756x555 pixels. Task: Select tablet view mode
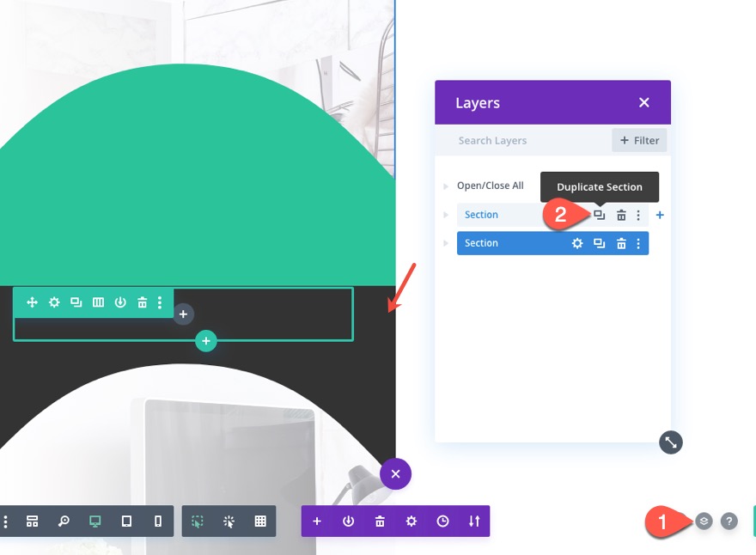126,521
